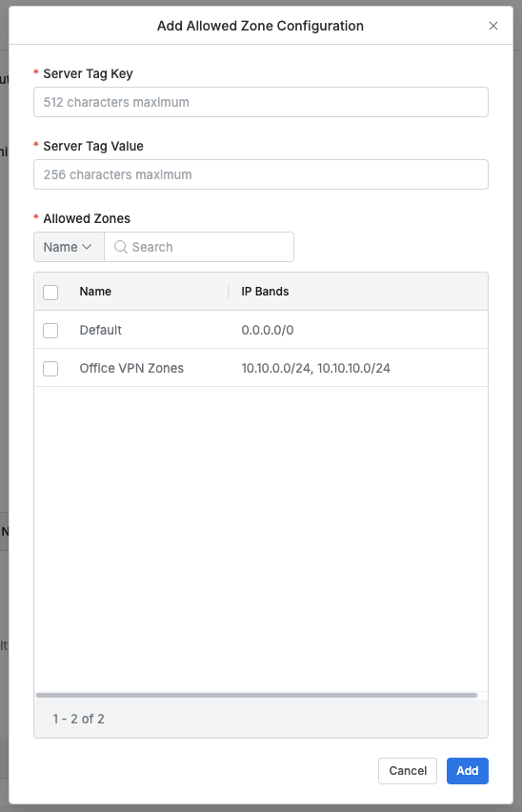Close the Add Allowed Zone Configuration dialog
The width and height of the screenshot is (522, 812).
(493, 26)
